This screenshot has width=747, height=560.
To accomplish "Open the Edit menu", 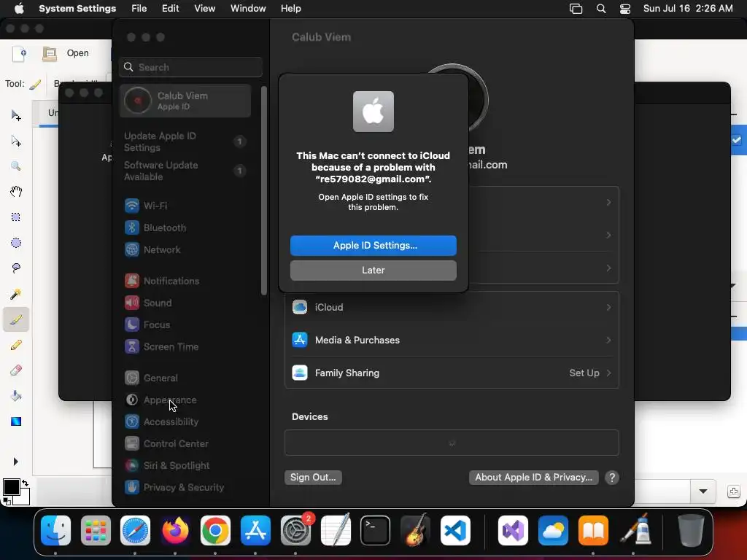I will 170,9.
